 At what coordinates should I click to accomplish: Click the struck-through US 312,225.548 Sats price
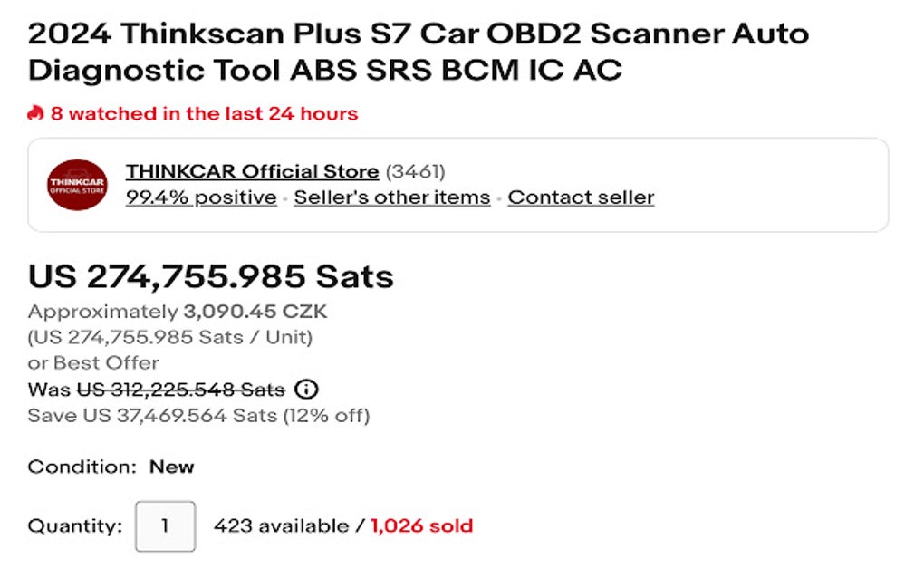click(180, 390)
